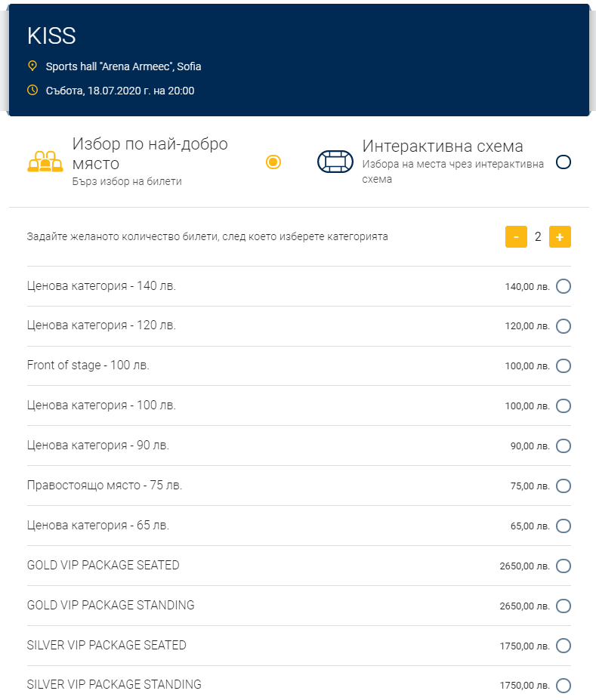Click the Ценова категория - 140 лв. label
The image size is (596, 700).
click(x=101, y=285)
